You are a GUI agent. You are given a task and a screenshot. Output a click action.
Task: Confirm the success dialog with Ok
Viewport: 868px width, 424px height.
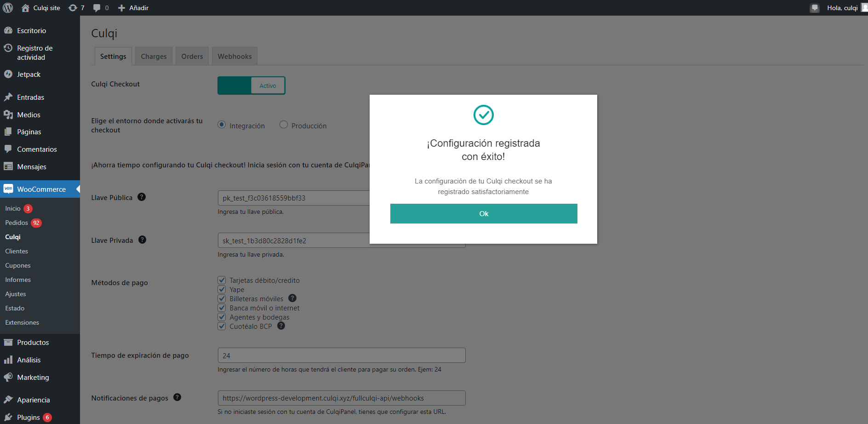click(484, 213)
